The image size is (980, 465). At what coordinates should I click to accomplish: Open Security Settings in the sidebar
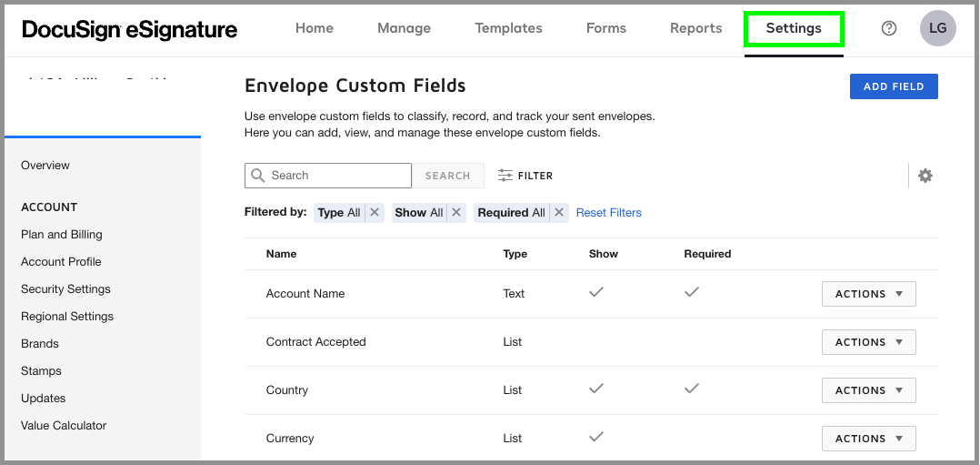65,289
